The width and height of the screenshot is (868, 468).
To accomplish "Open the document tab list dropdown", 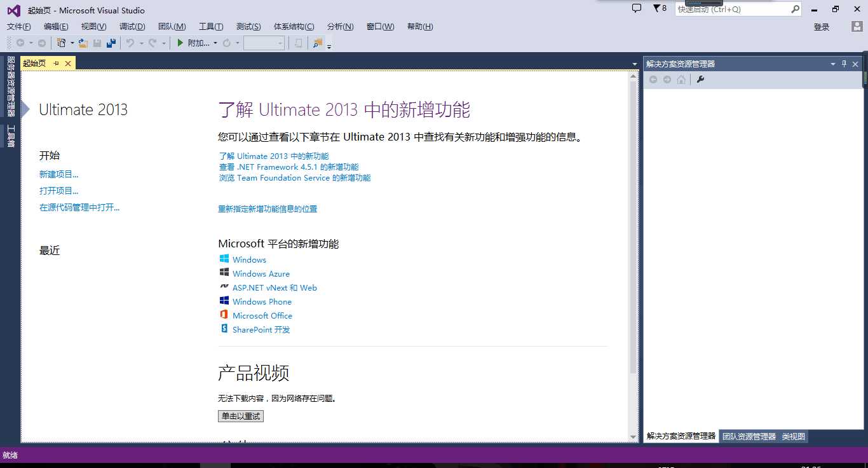I will pos(635,64).
